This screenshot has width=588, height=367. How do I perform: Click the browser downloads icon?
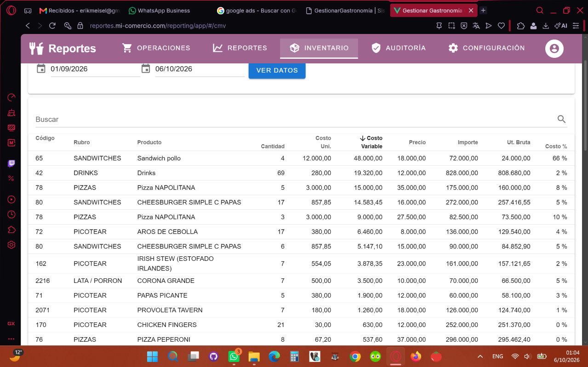546,26
